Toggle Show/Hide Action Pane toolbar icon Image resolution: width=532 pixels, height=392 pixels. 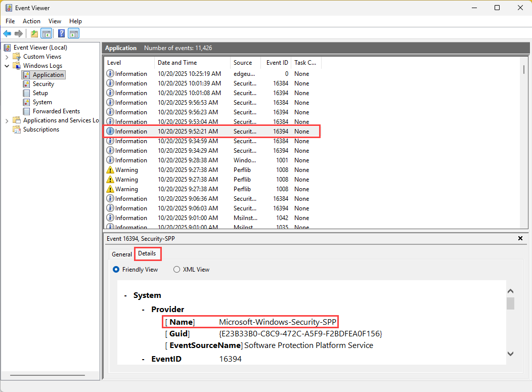pos(74,34)
